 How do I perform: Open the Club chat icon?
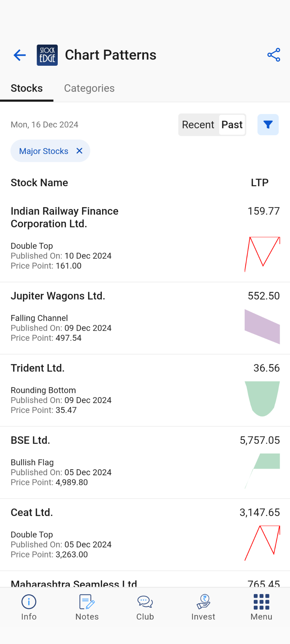coord(145,607)
